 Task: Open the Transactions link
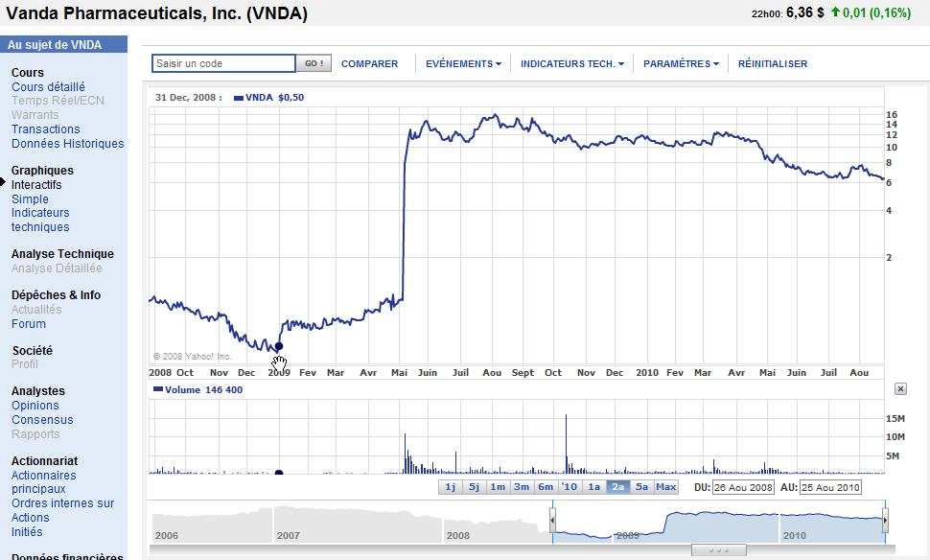pos(46,129)
